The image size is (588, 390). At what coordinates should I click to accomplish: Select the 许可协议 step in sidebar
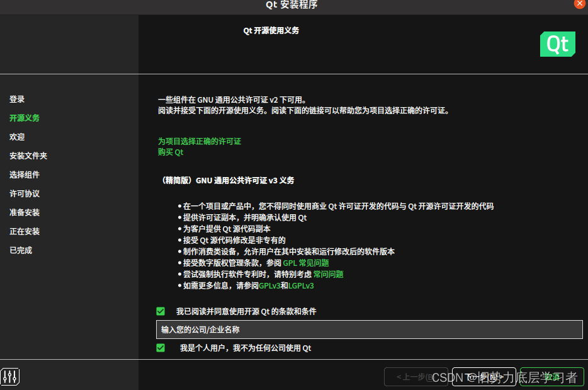25,193
